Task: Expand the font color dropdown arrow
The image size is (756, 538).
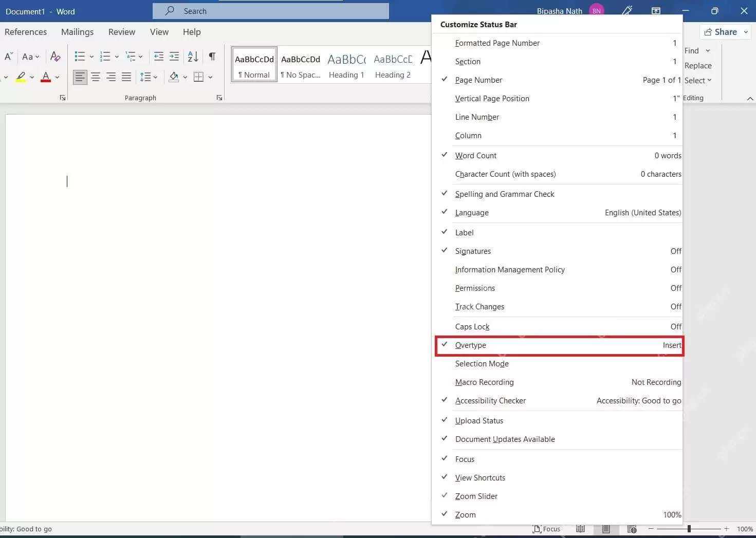Action: [x=57, y=77]
